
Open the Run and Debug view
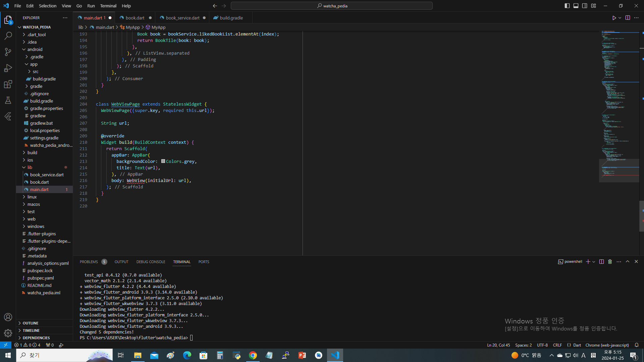(8, 68)
